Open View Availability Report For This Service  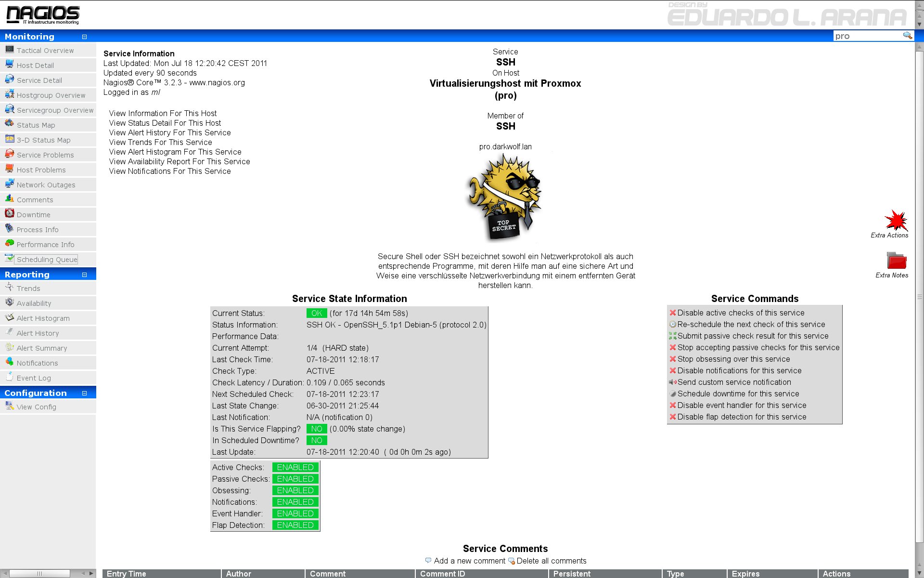point(180,161)
